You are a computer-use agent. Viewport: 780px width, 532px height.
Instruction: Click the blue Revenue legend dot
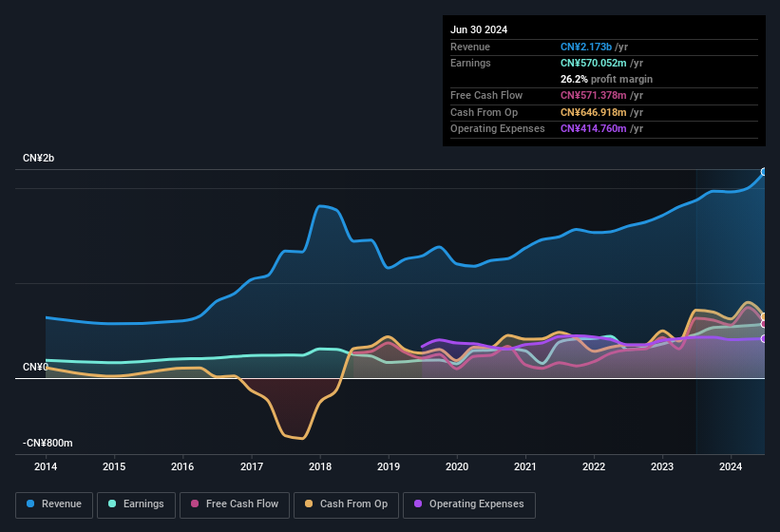tap(30, 503)
